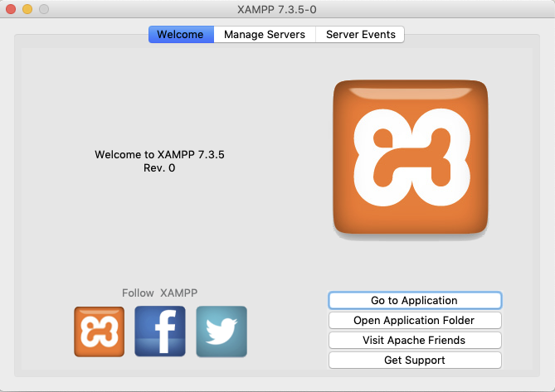The width and height of the screenshot is (555, 392).
Task: Click the Twitter bird icon
Action: pos(222,332)
